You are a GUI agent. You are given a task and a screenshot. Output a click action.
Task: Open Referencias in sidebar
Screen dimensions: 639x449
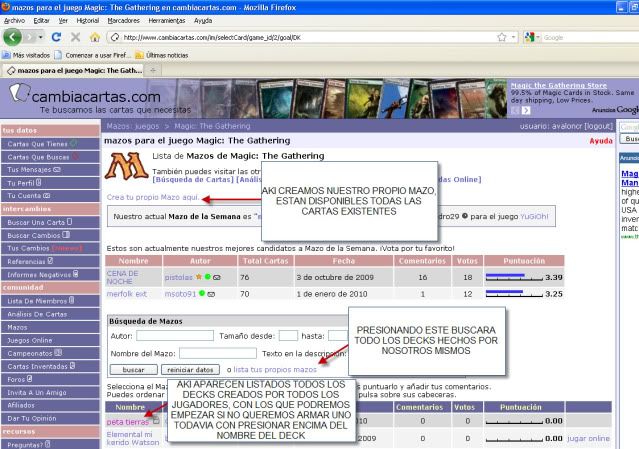click(50, 262)
